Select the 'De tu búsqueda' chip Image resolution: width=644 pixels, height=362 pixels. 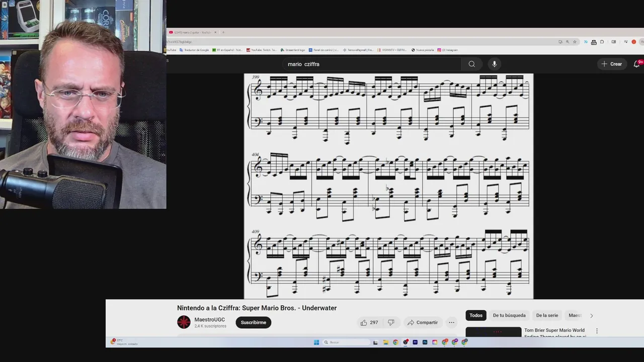[509, 315]
